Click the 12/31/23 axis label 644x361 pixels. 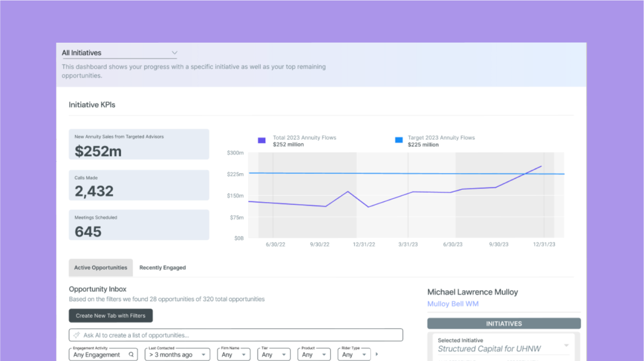(544, 244)
